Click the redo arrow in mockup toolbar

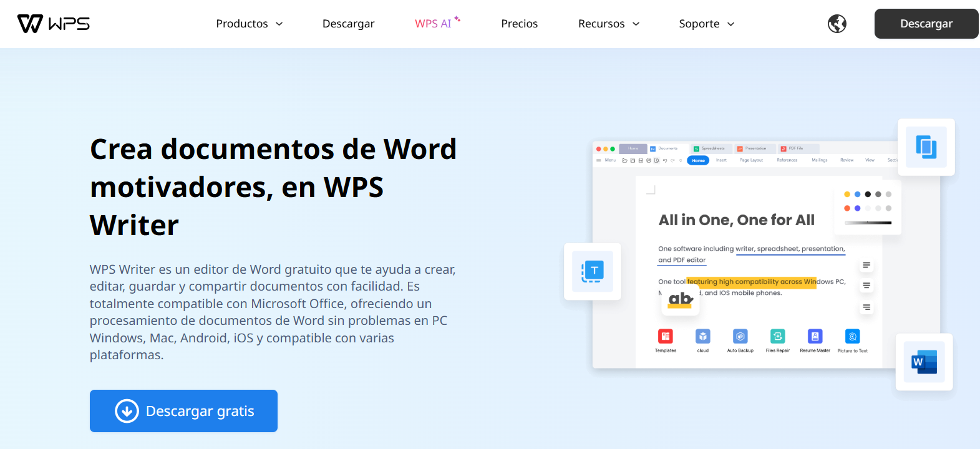click(x=672, y=160)
